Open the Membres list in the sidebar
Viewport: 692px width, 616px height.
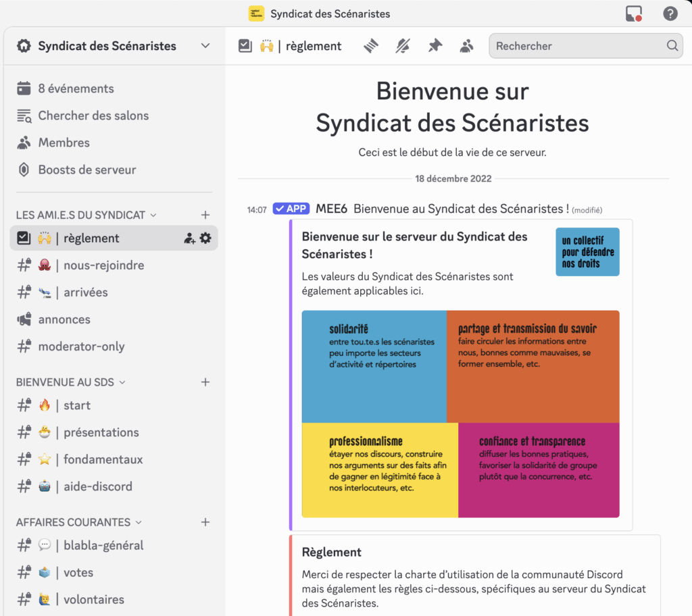click(x=64, y=143)
